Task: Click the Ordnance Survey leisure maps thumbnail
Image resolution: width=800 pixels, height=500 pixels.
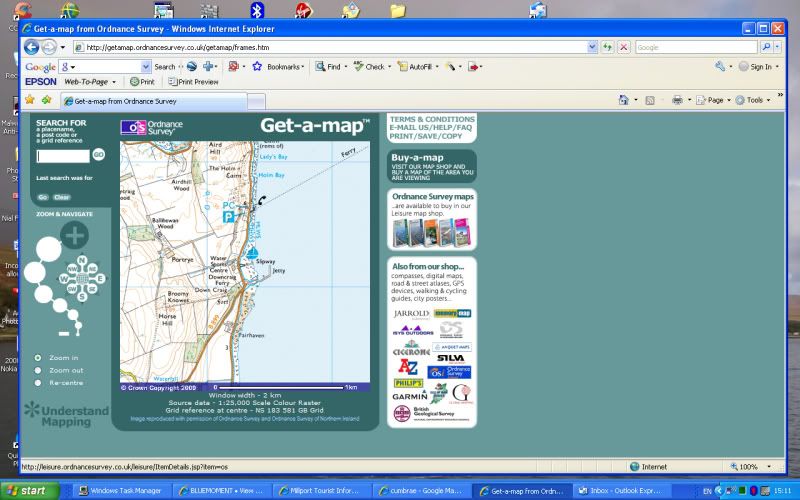Action: point(432,233)
